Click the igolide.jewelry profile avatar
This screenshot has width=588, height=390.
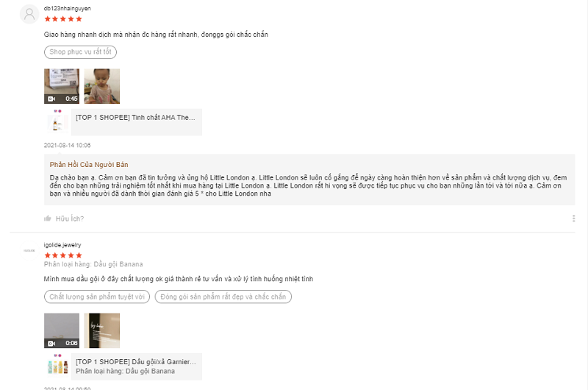tap(29, 250)
